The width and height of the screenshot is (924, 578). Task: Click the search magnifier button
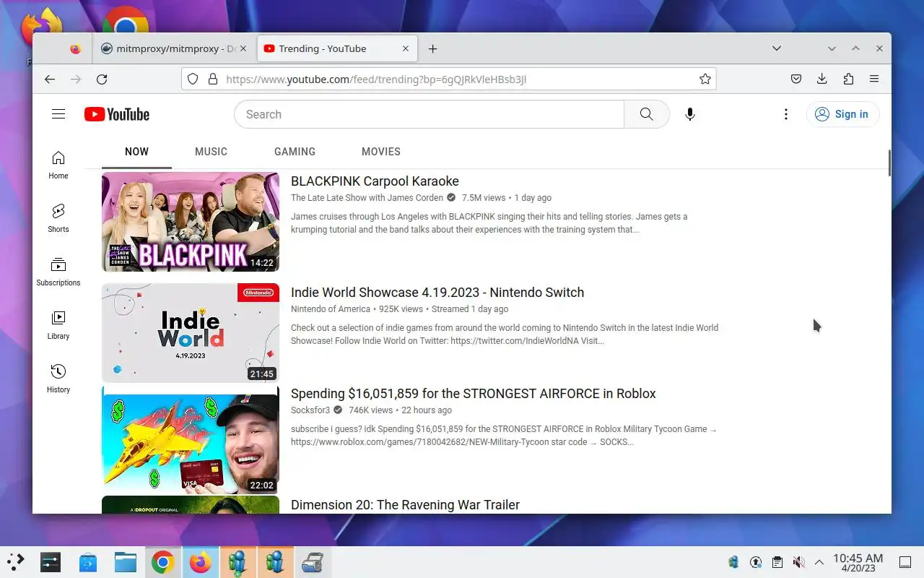click(646, 114)
